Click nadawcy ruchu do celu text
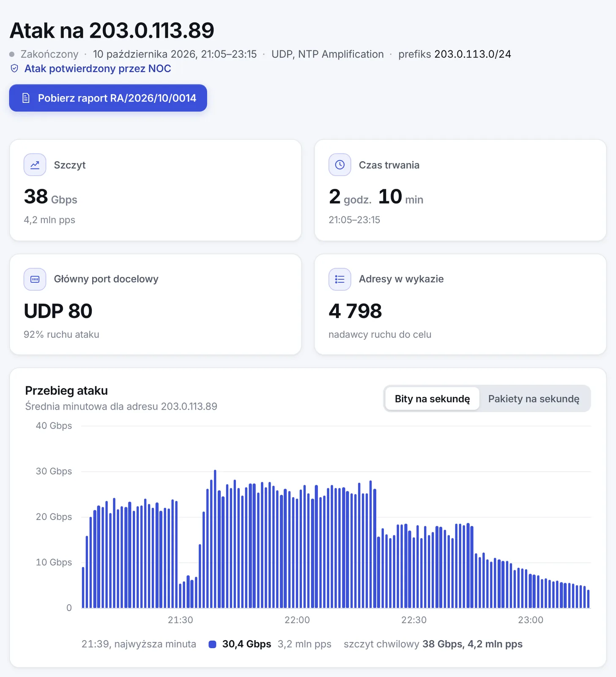Image resolution: width=616 pixels, height=677 pixels. [x=380, y=334]
